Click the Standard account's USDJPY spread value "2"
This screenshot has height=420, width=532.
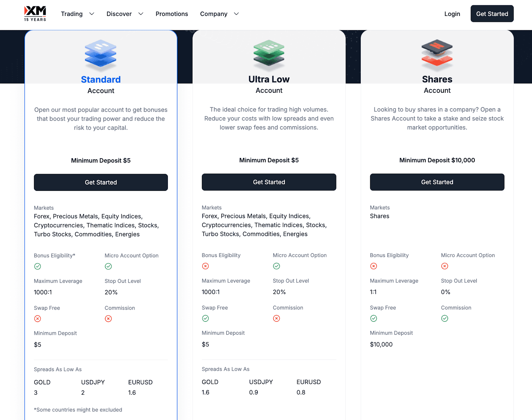pos(83,393)
